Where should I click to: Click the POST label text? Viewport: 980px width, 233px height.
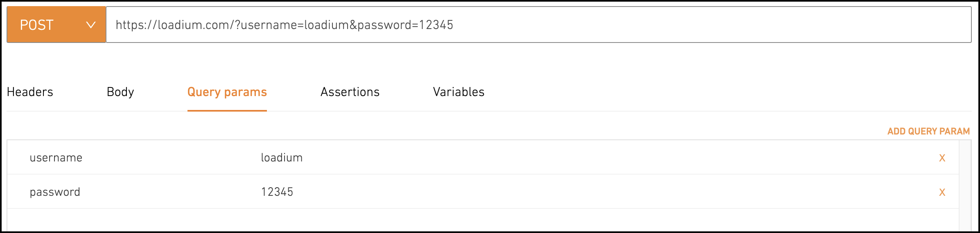[37, 25]
